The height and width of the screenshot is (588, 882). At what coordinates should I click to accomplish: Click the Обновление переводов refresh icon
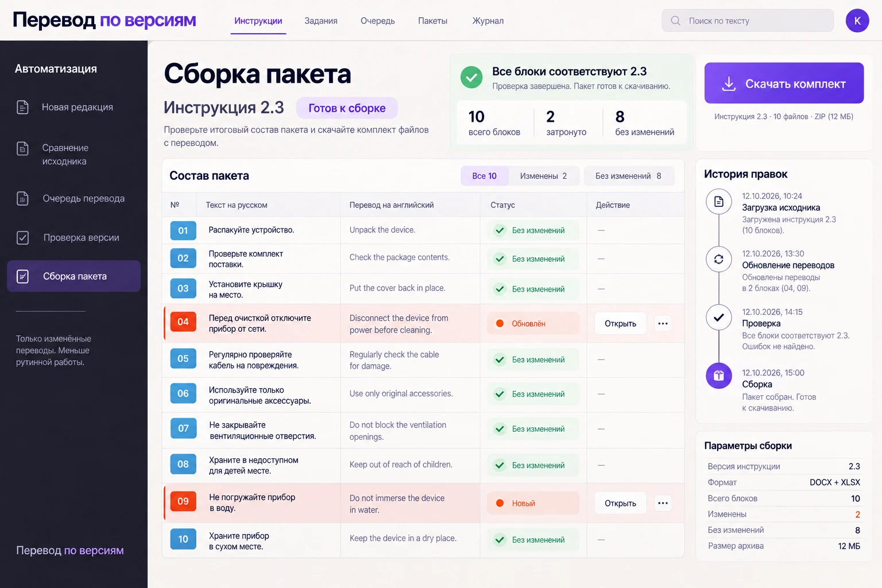point(719,260)
